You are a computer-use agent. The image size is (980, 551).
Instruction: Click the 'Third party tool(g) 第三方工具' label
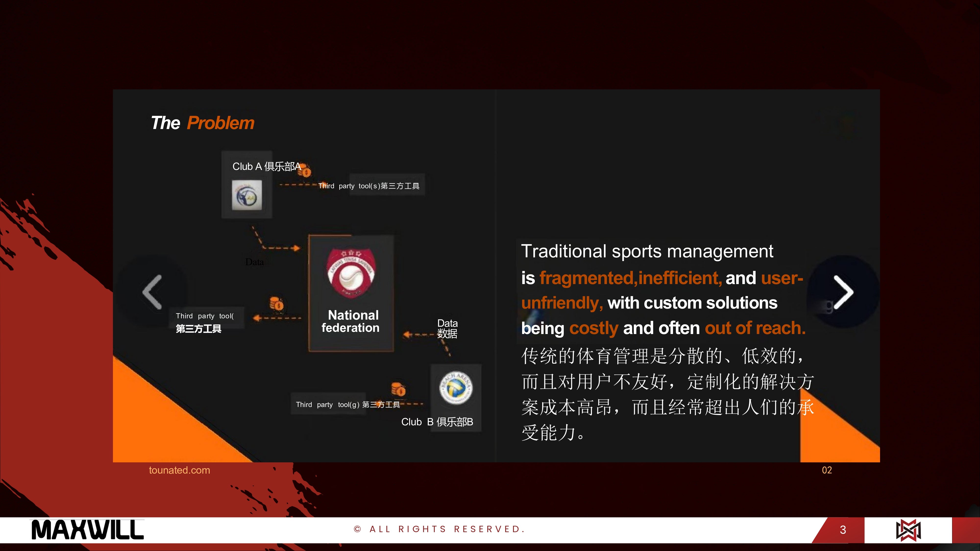348,405
